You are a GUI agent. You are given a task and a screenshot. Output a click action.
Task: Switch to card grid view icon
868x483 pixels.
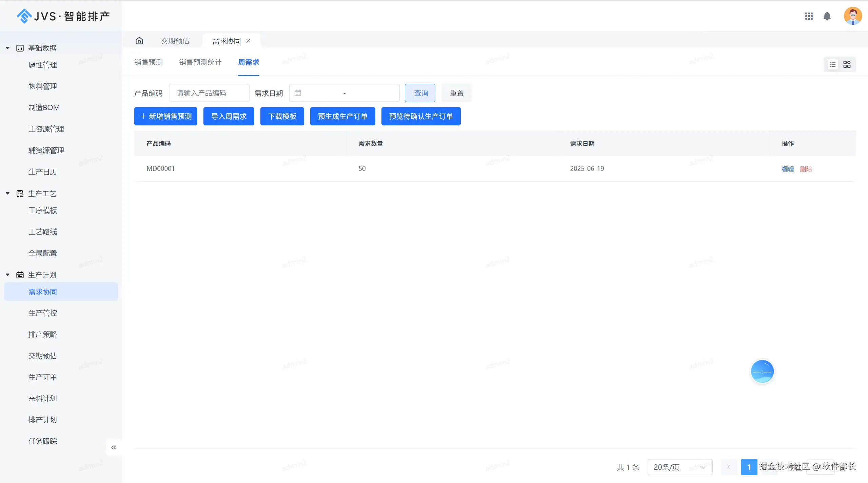[x=847, y=64]
